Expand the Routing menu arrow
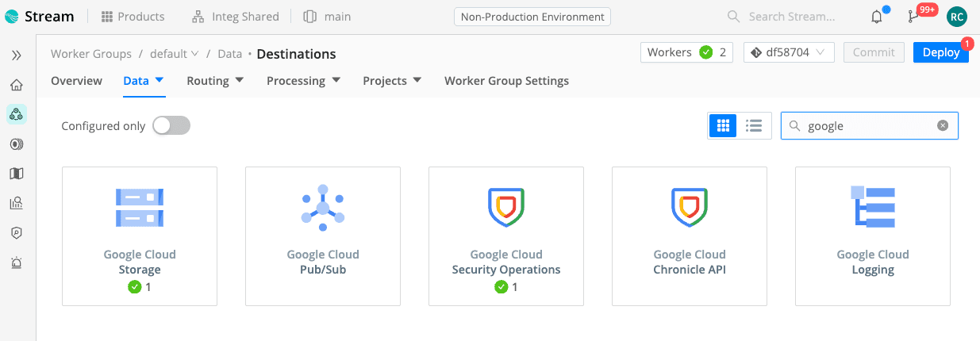The height and width of the screenshot is (341, 980). coord(240,80)
